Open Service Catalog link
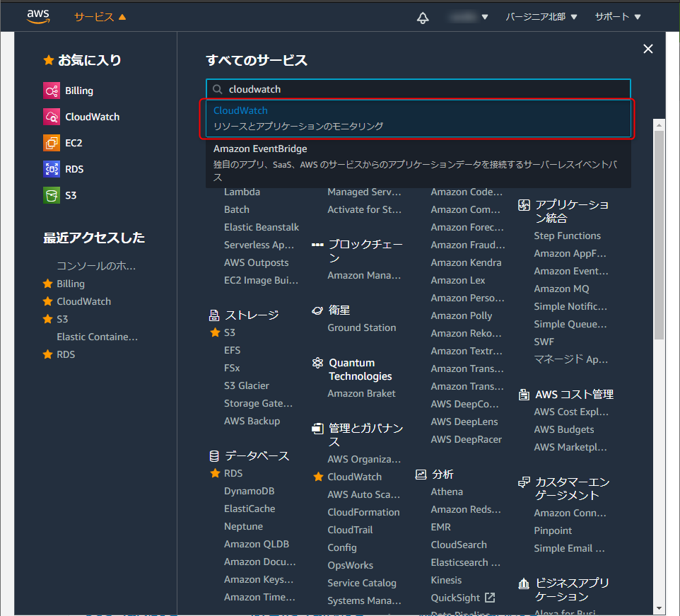 click(362, 583)
